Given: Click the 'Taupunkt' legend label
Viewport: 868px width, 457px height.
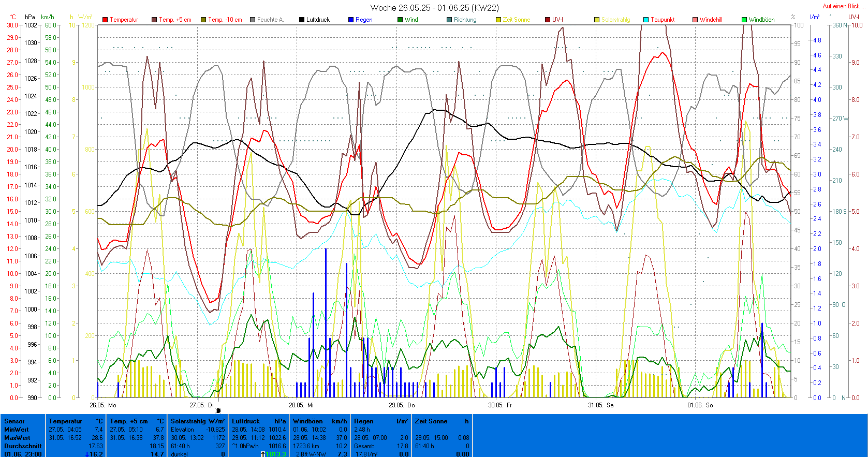Looking at the screenshot, I should [x=663, y=20].
